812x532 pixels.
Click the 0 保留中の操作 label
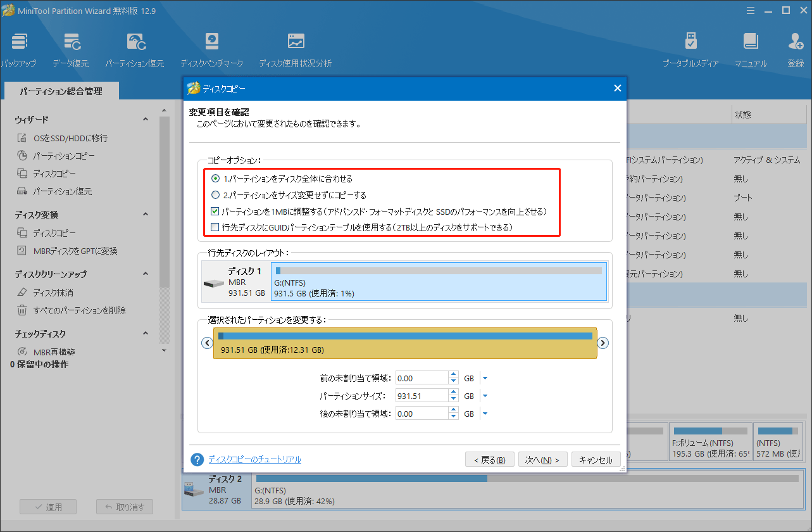point(39,365)
